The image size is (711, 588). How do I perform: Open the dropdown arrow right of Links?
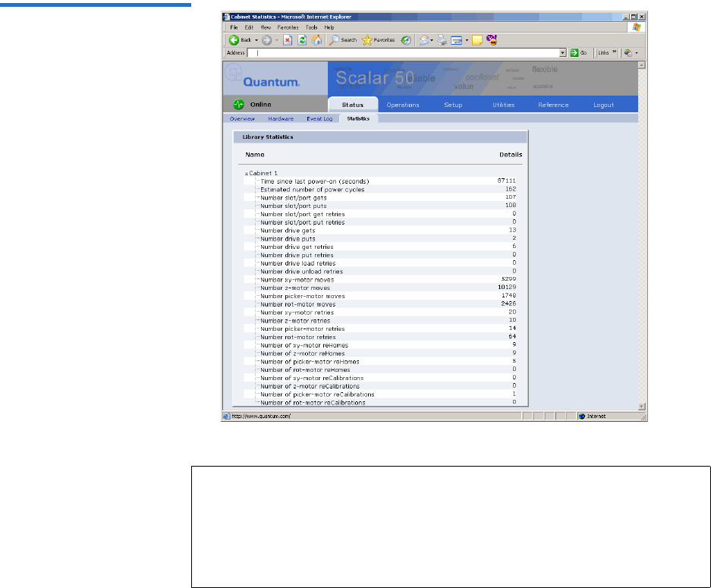637,53
